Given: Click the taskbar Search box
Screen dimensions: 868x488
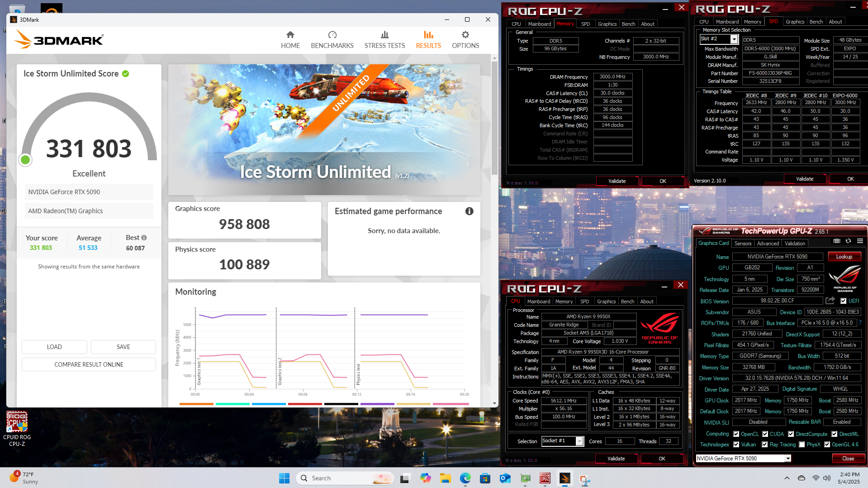Looking at the screenshot, I should point(345,478).
